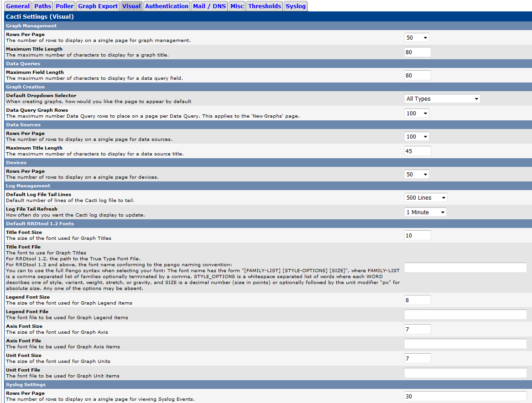Select the Syslog Rows Per Page field
Viewport: 532px width, 403px height.
click(x=465, y=397)
